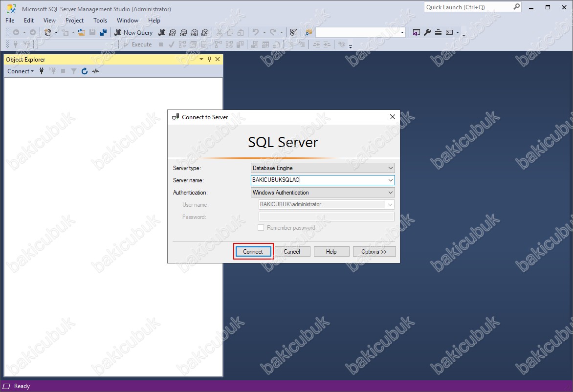The width and height of the screenshot is (573, 392).
Task: Click the Properties wrench icon
Action: tap(427, 33)
